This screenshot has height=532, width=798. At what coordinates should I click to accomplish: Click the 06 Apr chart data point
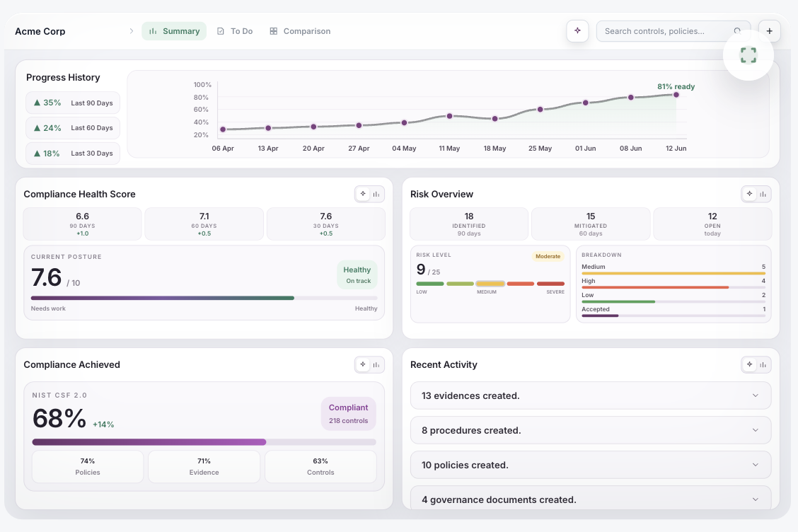223,129
